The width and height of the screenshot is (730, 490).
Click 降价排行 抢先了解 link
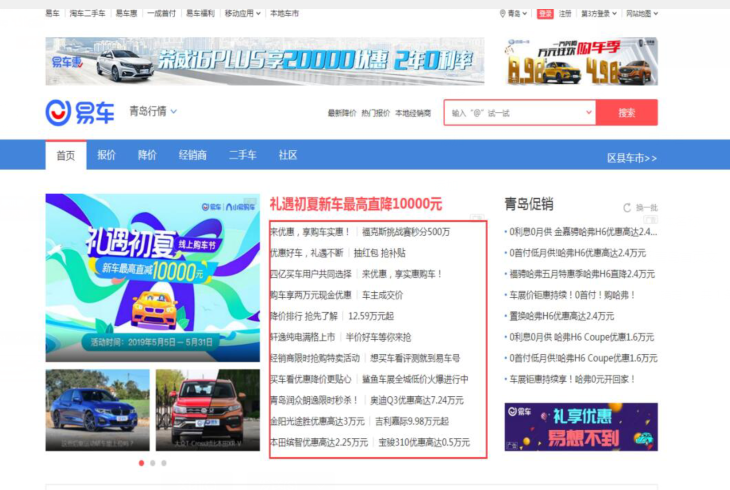[304, 316]
